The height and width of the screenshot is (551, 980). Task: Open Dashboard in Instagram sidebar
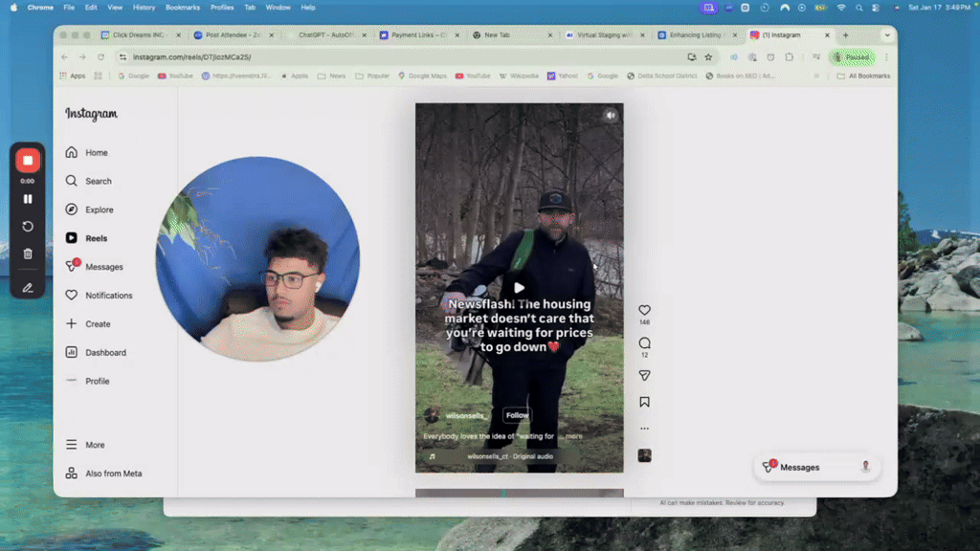97,352
